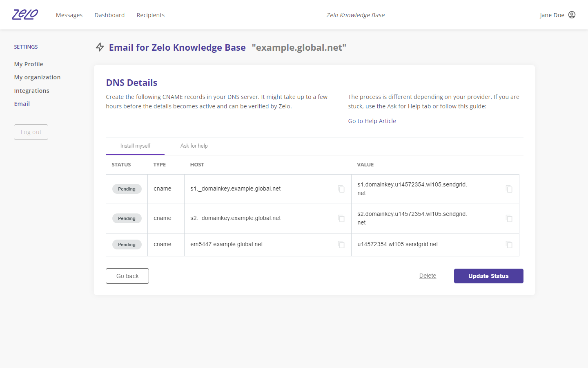Image resolution: width=588 pixels, height=368 pixels.
Task: Click the Update Status button
Action: click(488, 276)
